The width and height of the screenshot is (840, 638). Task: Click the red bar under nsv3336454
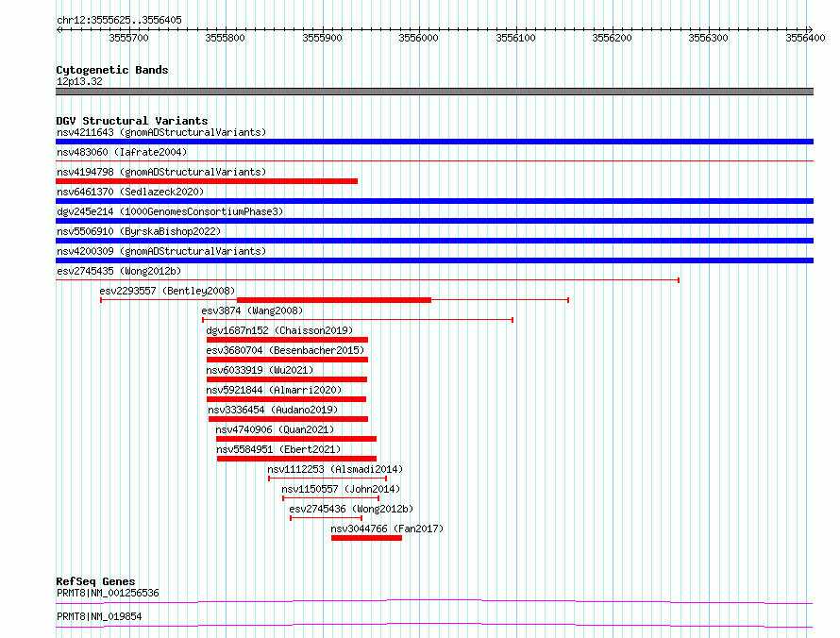click(288, 419)
